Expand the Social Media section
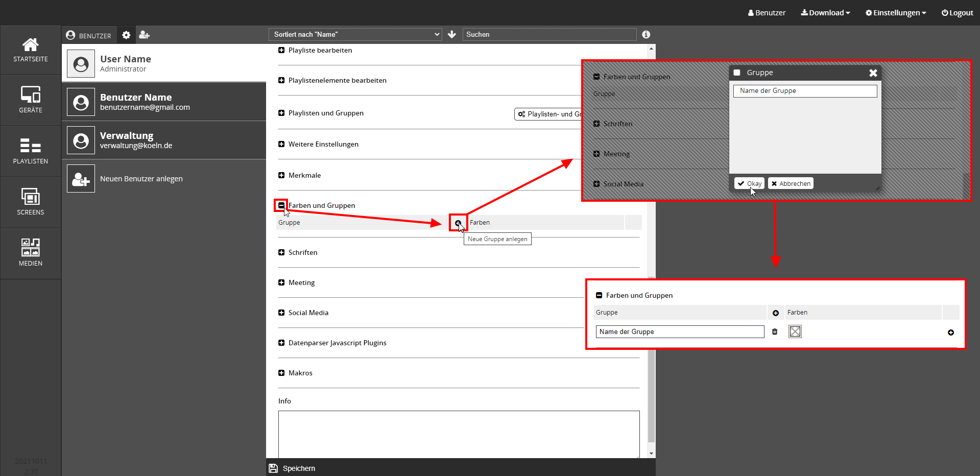This screenshot has width=980, height=476. coord(281,313)
